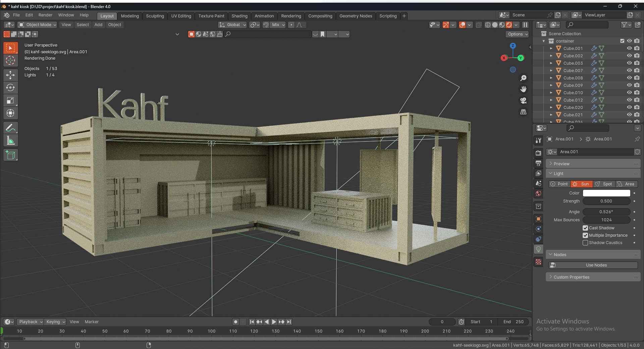Expand Cube.003 in the outliner
Screen dimensions: 644x349
(551, 63)
